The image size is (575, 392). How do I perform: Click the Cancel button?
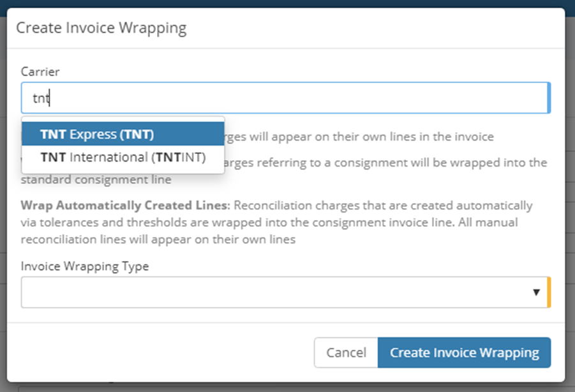346,352
